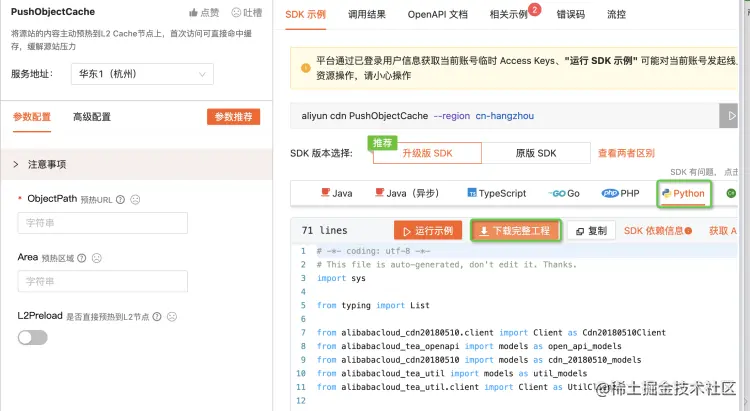Click the PushObjectCache title text
750x411 pixels.
tap(53, 11)
